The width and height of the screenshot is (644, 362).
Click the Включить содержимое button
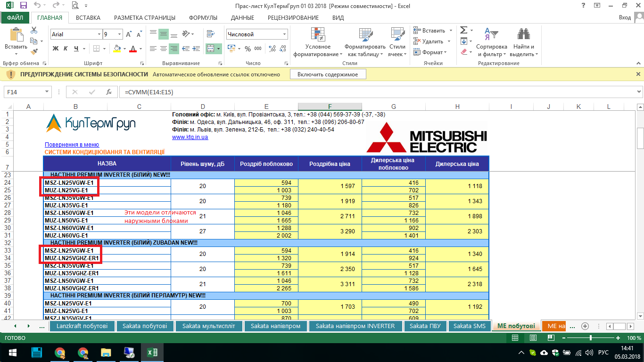point(328,74)
